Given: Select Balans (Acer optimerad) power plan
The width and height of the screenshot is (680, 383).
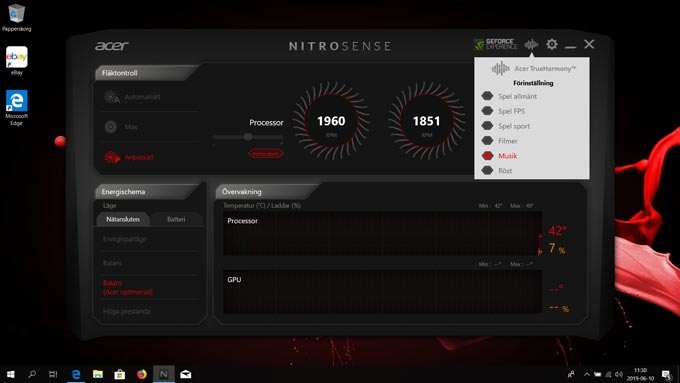Looking at the screenshot, I should 128,288.
